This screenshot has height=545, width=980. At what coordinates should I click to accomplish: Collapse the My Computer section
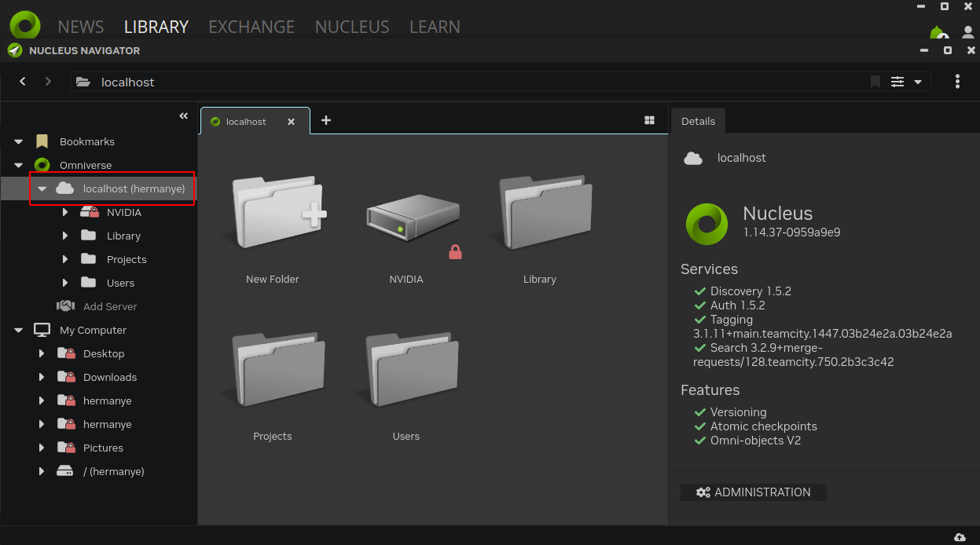click(17, 330)
